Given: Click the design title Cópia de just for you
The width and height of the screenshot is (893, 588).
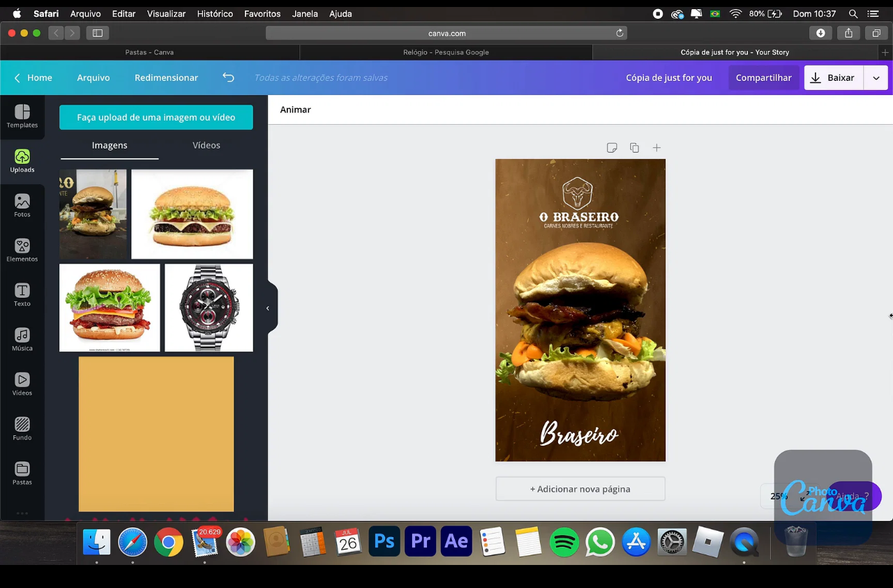Looking at the screenshot, I should click(x=669, y=78).
